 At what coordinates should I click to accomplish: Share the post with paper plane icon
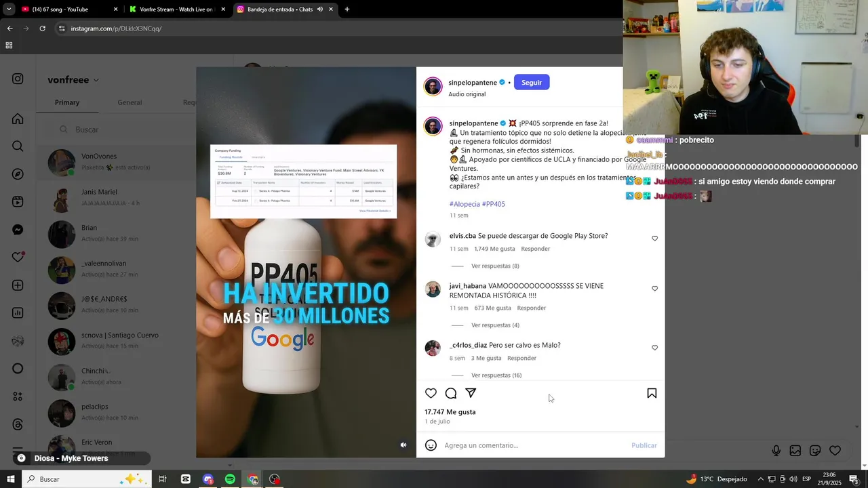(x=471, y=393)
